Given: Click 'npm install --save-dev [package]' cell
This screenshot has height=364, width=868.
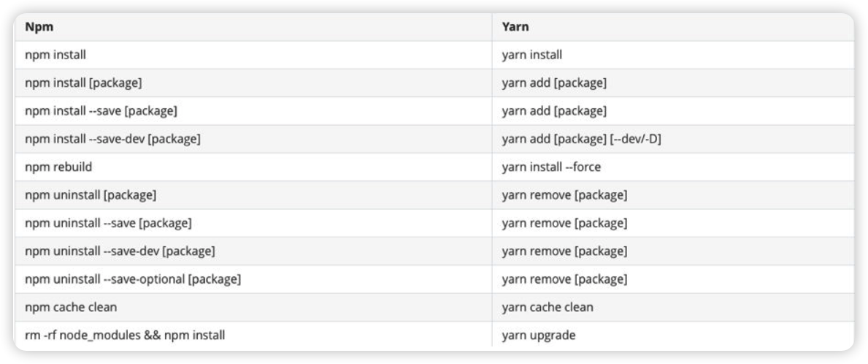Looking at the screenshot, I should click(253, 139).
